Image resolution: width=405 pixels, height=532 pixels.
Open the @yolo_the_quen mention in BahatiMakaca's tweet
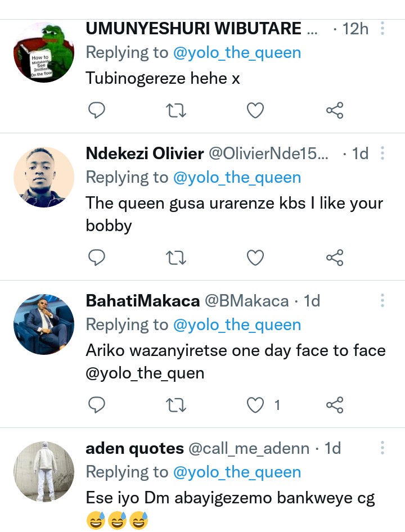(145, 373)
